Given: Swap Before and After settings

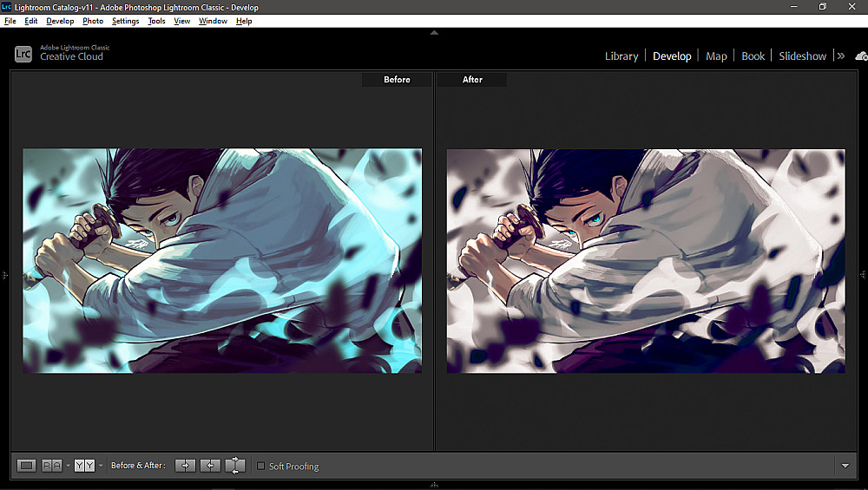Looking at the screenshot, I should click(235, 466).
